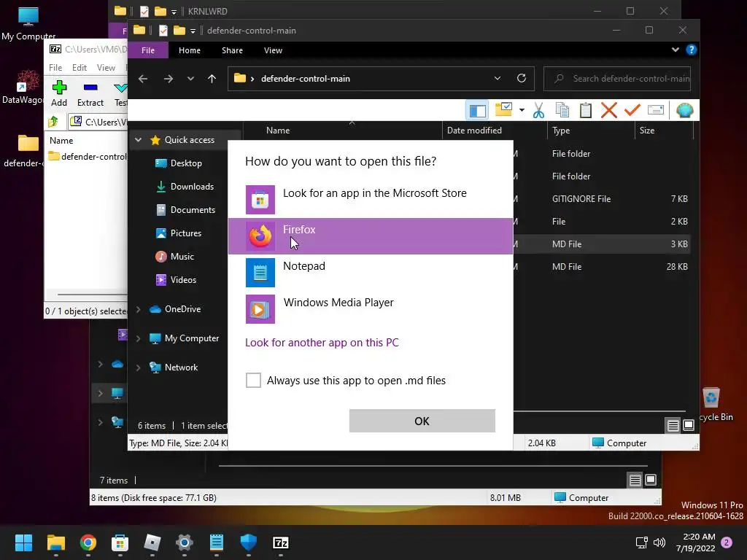
Task: Look for an app in Microsoft Store
Action: pyautogui.click(x=370, y=200)
